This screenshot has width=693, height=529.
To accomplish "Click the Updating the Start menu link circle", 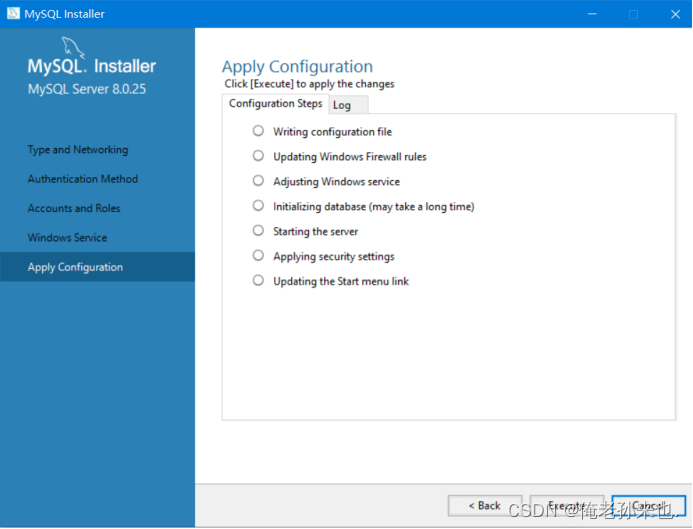I will click(258, 281).
